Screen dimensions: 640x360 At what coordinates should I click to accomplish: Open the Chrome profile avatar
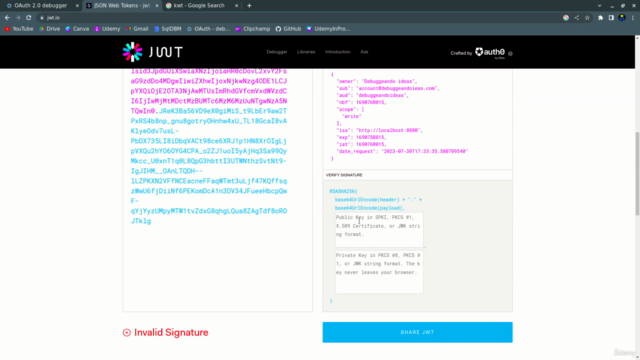pos(622,18)
